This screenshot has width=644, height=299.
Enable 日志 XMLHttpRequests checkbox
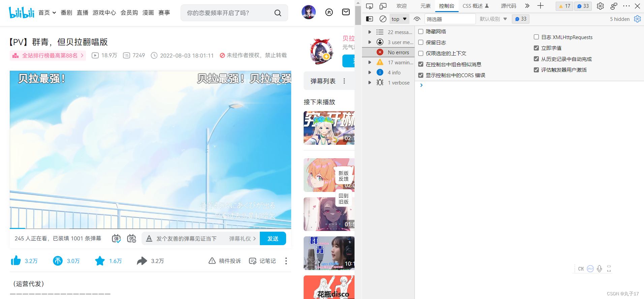point(536,37)
